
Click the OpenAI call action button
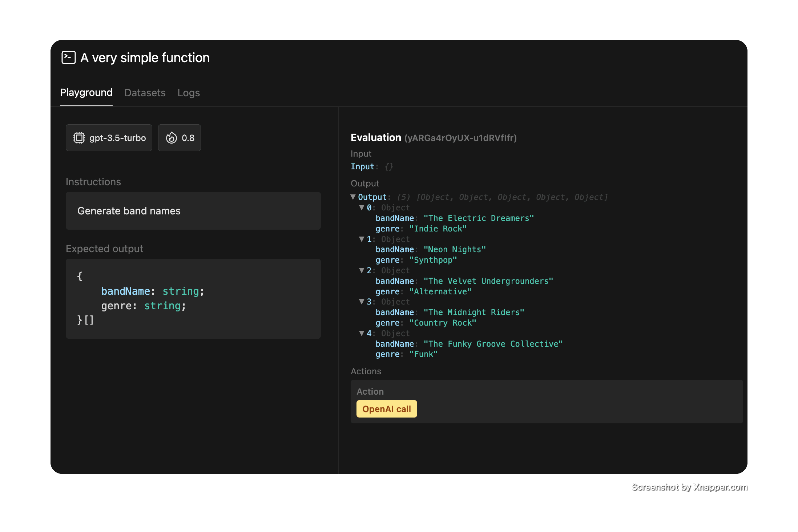[386, 409]
